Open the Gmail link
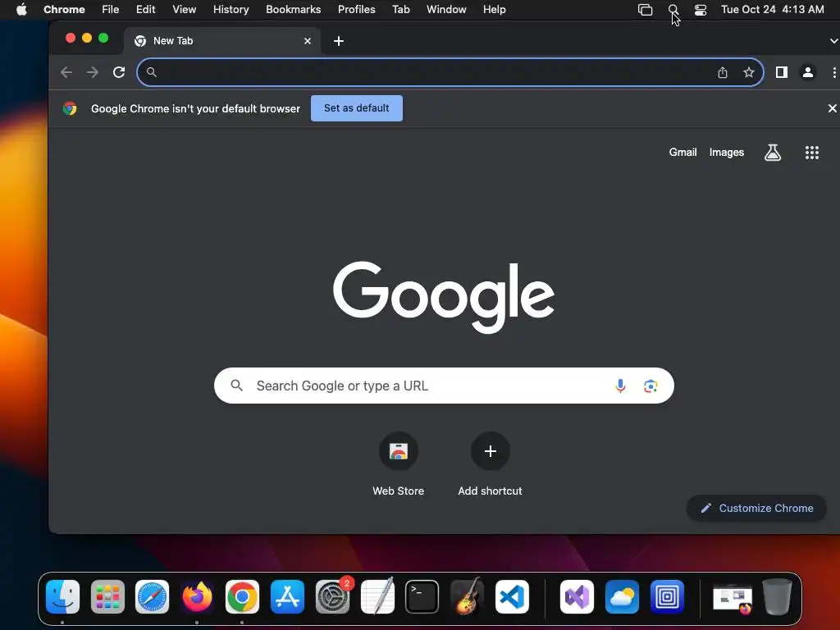This screenshot has height=630, width=840. tap(682, 152)
